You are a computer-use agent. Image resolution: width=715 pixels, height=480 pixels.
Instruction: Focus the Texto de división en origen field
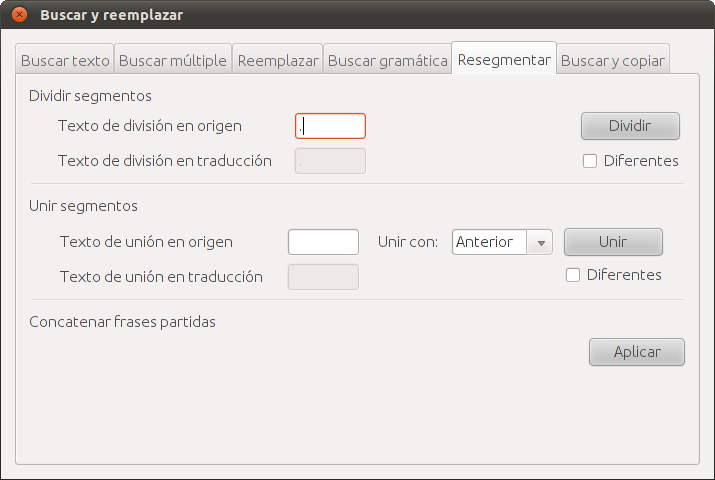330,126
